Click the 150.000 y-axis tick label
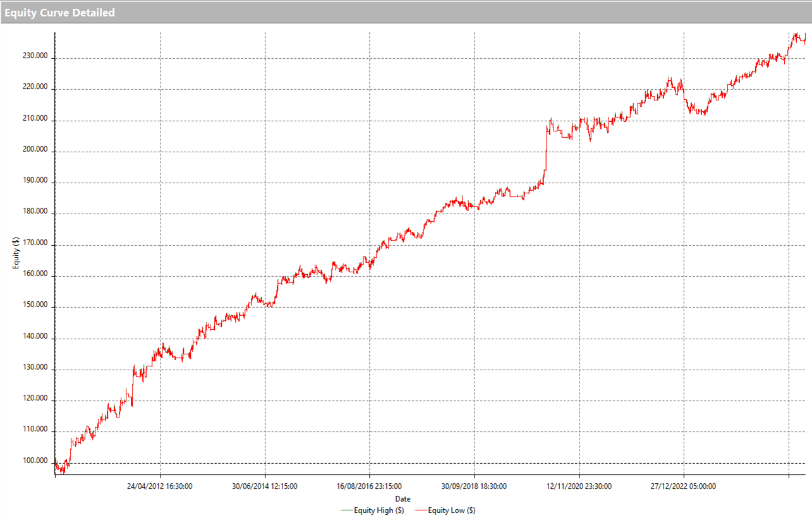This screenshot has height=518, width=812. 35,306
